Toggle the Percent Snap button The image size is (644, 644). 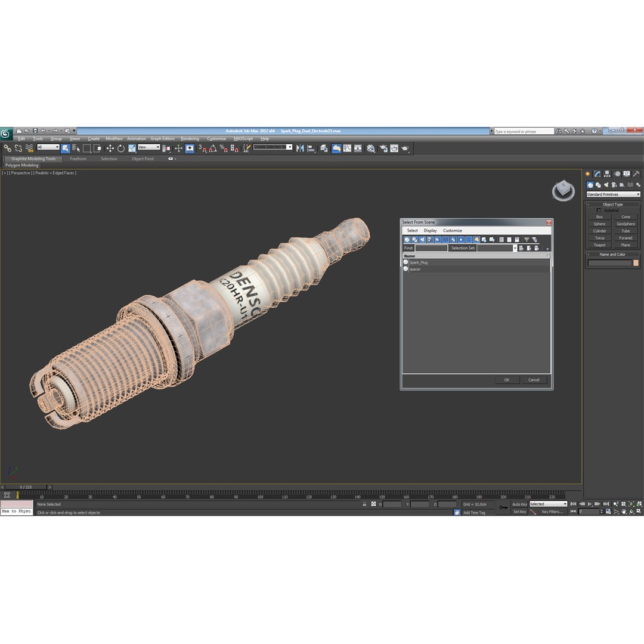(224, 148)
